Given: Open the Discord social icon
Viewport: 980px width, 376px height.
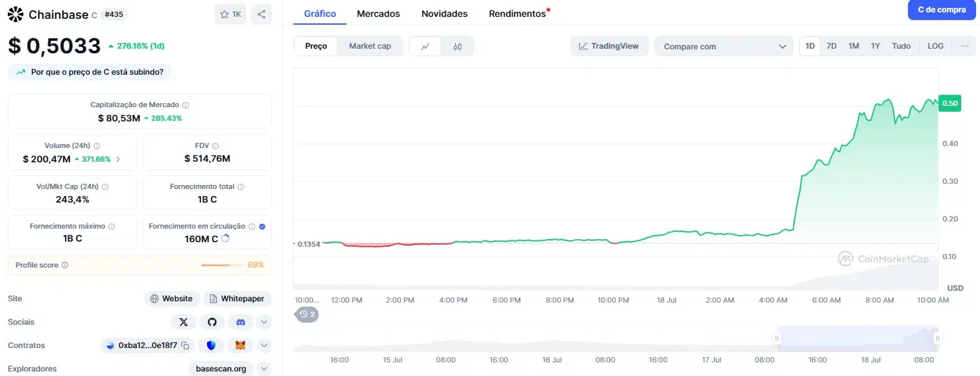Looking at the screenshot, I should click(241, 322).
